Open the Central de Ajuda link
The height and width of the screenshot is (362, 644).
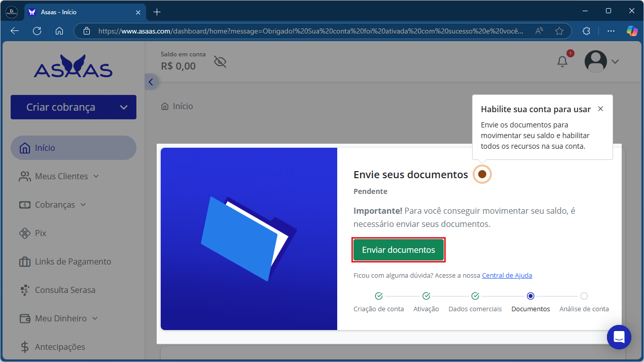(x=507, y=275)
